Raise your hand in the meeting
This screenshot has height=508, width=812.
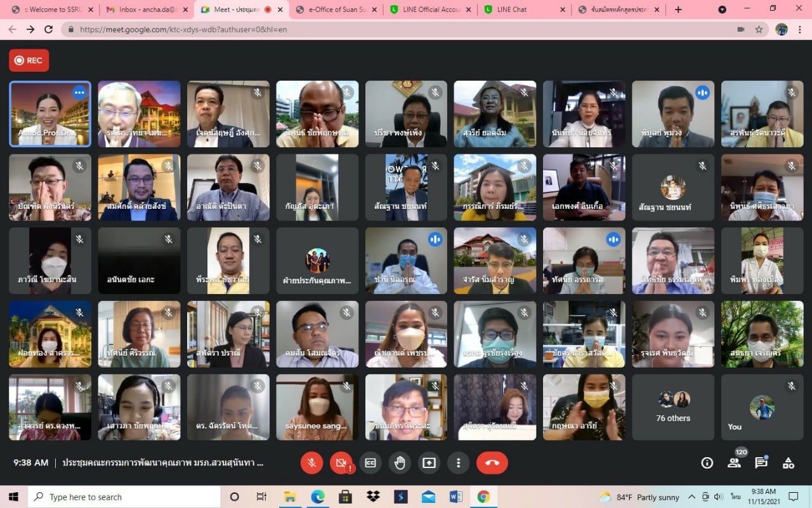point(400,463)
